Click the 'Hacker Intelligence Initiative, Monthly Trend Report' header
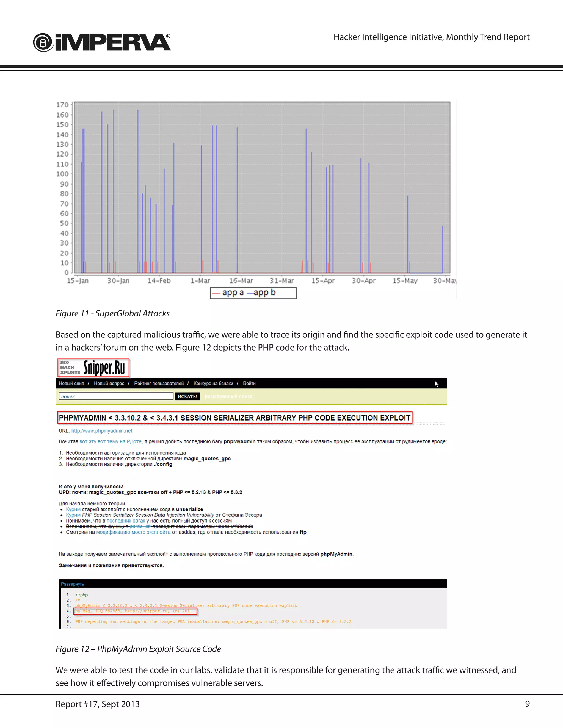Screen dimensions: 563x728 tap(431, 37)
